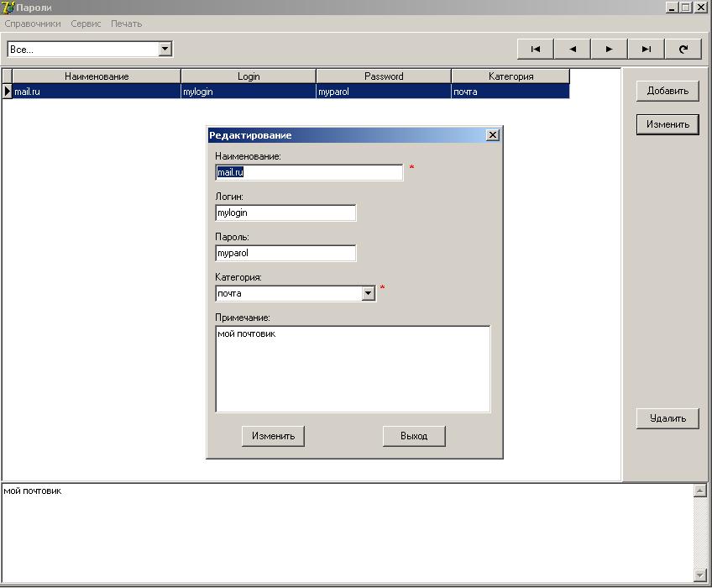This screenshot has height=588, width=712.
Task: Refresh the records list
Action: pos(683,49)
